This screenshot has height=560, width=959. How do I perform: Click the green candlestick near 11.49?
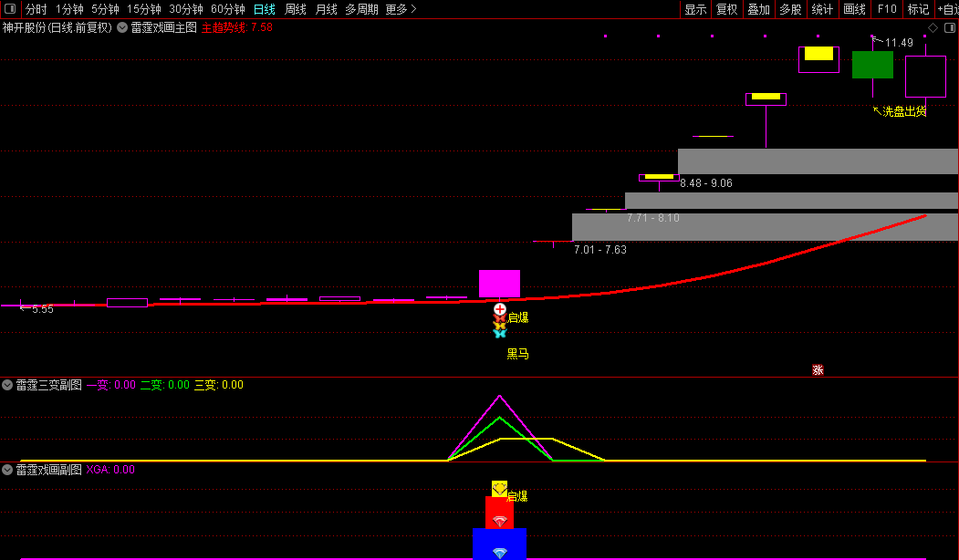click(x=872, y=65)
